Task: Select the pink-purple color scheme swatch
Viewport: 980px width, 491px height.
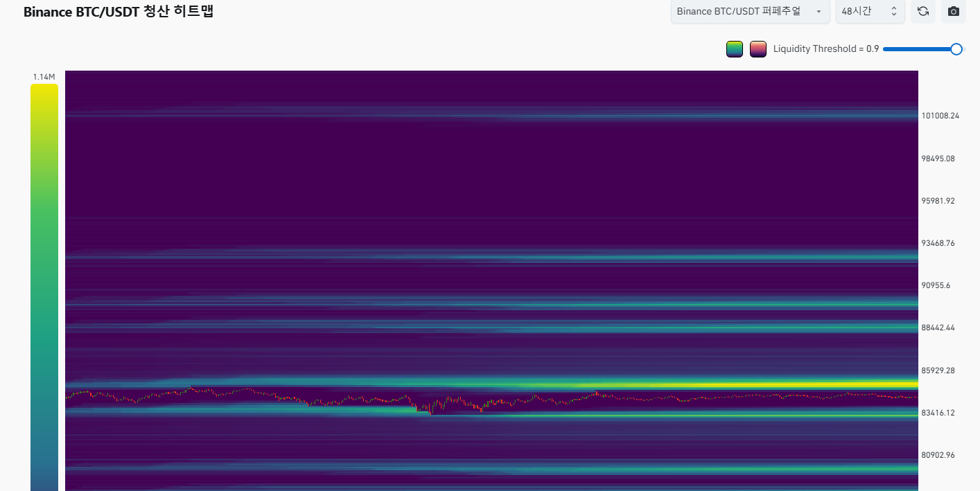Action: pos(758,49)
